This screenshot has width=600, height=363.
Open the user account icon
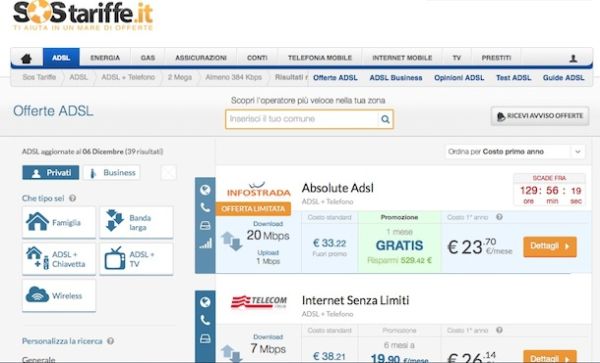coord(573,58)
